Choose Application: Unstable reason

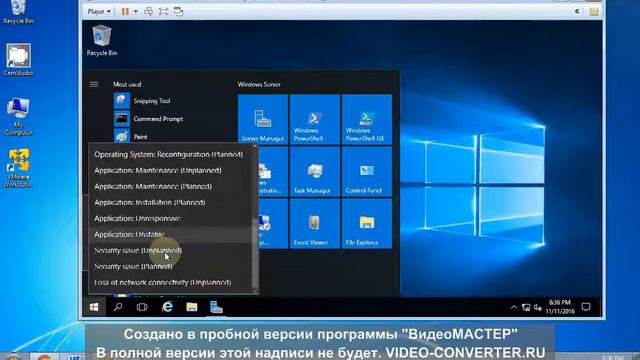[170, 234]
